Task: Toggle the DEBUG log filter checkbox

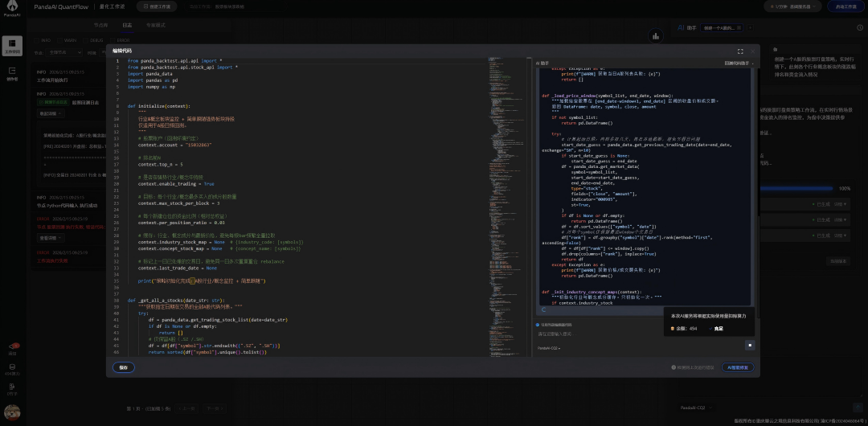Action: (x=85, y=40)
